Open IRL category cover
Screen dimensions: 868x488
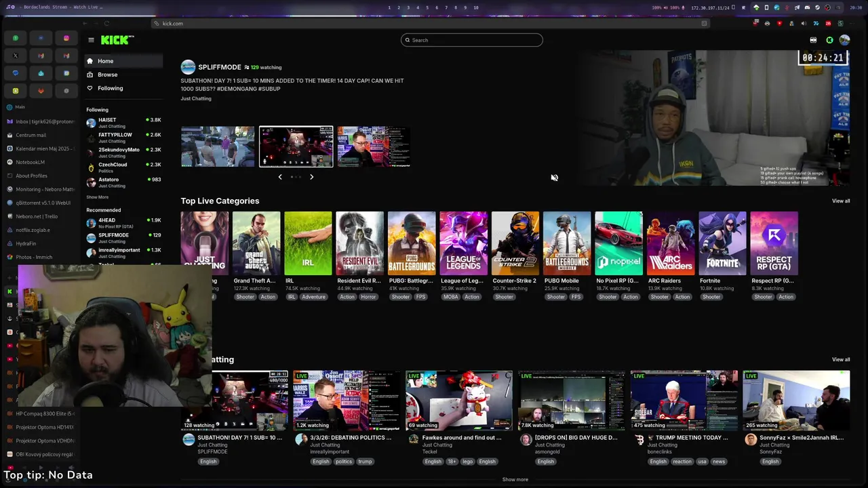tap(308, 243)
